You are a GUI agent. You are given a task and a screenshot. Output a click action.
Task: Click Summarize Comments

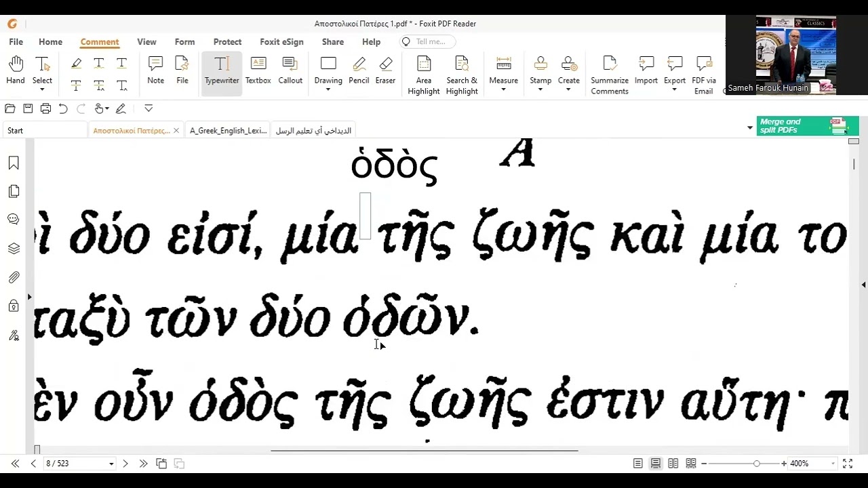610,75
